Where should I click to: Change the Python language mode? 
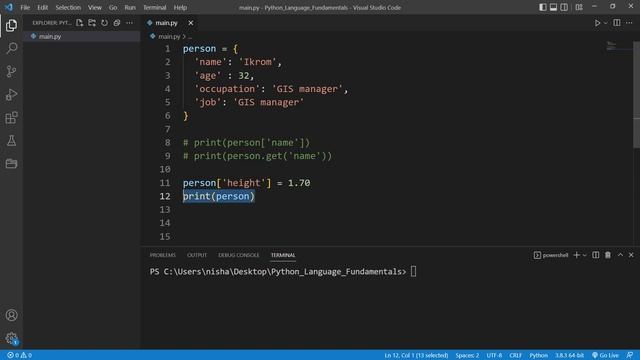click(x=538, y=355)
